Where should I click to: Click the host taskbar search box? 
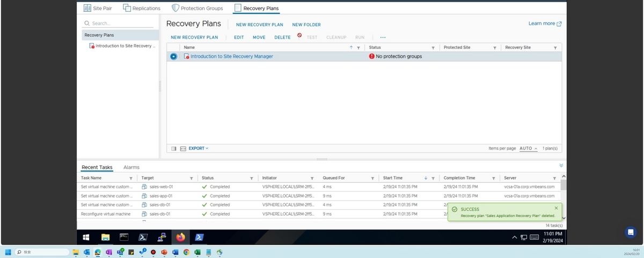pyautogui.click(x=43, y=252)
